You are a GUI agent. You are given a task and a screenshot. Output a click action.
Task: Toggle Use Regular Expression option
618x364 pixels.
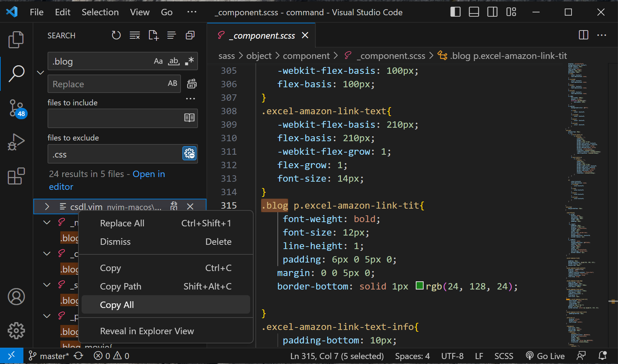point(189,61)
